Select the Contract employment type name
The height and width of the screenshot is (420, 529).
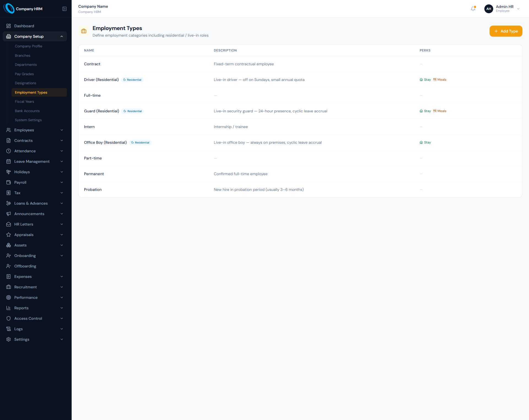coord(92,64)
